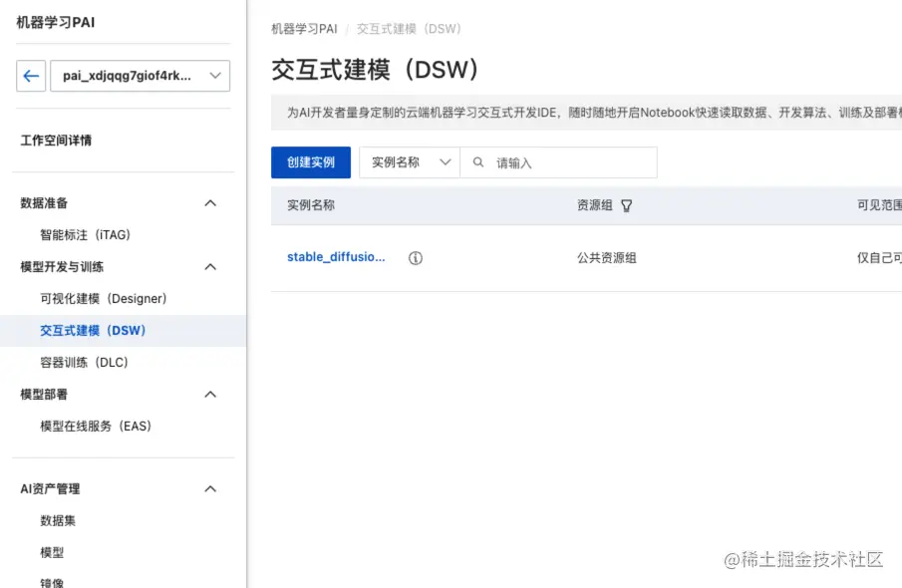
Task: Collapse the 模型部署 section
Action: click(210, 395)
